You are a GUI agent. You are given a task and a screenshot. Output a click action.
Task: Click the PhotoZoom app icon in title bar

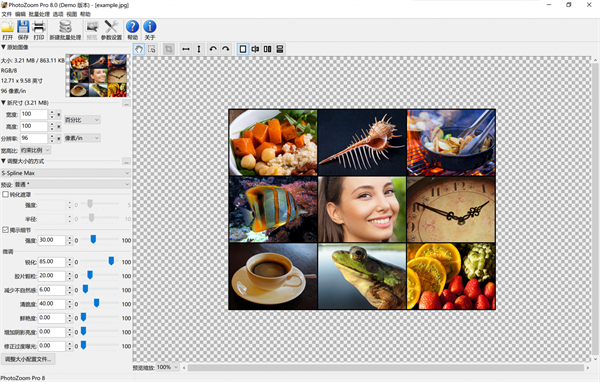pos(4,5)
